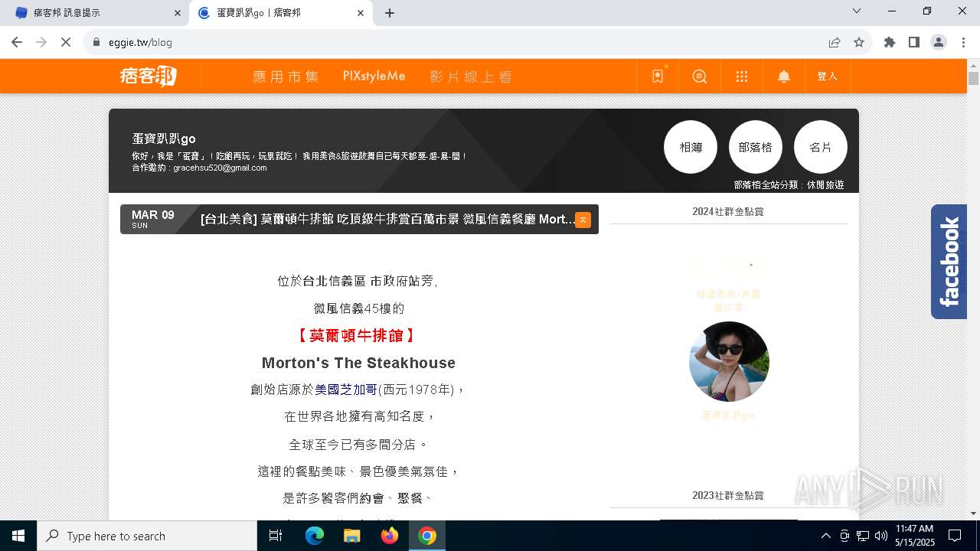Open 影片線上看 menu item
Viewport: 980px width, 551px height.
pos(470,77)
